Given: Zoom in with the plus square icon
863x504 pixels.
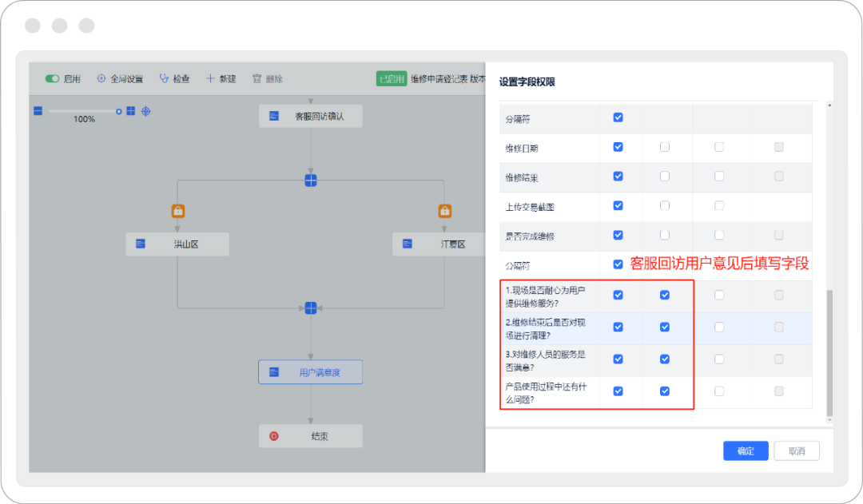Looking at the screenshot, I should tap(131, 111).
